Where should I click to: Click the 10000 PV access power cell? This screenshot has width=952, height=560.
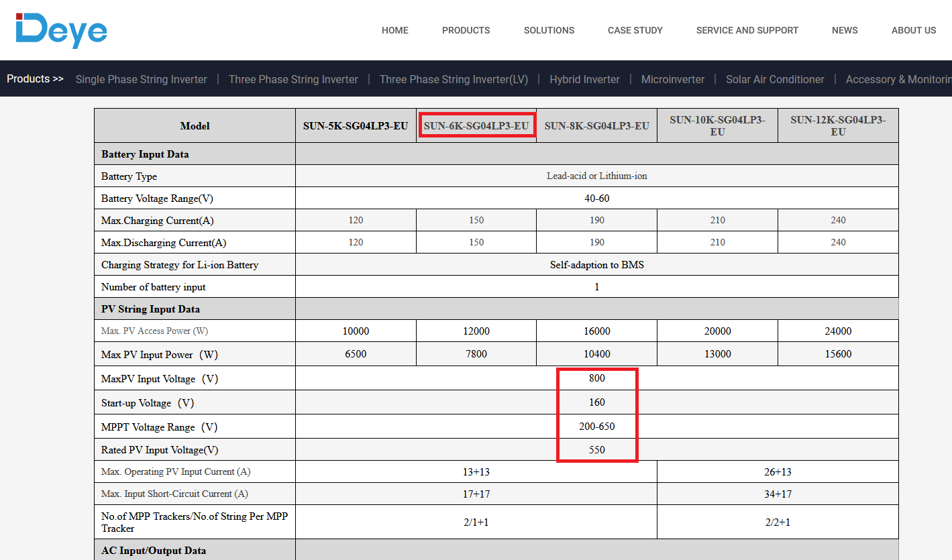click(356, 331)
